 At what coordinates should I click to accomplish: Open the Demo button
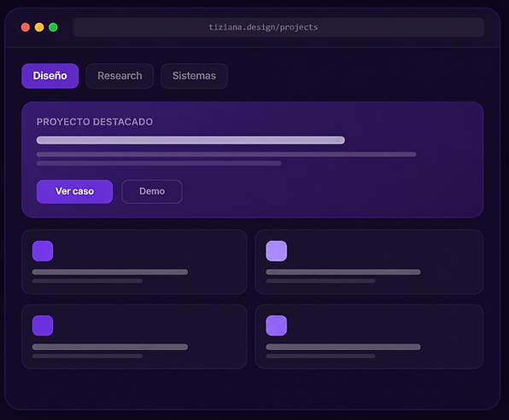pyautogui.click(x=152, y=191)
